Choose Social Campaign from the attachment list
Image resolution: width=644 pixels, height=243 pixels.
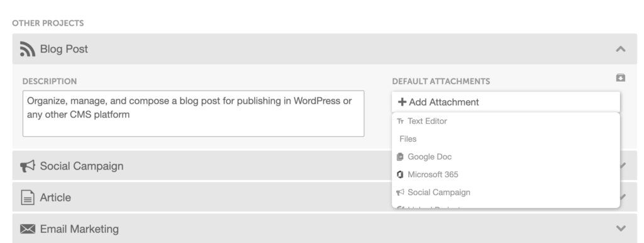[506, 192]
